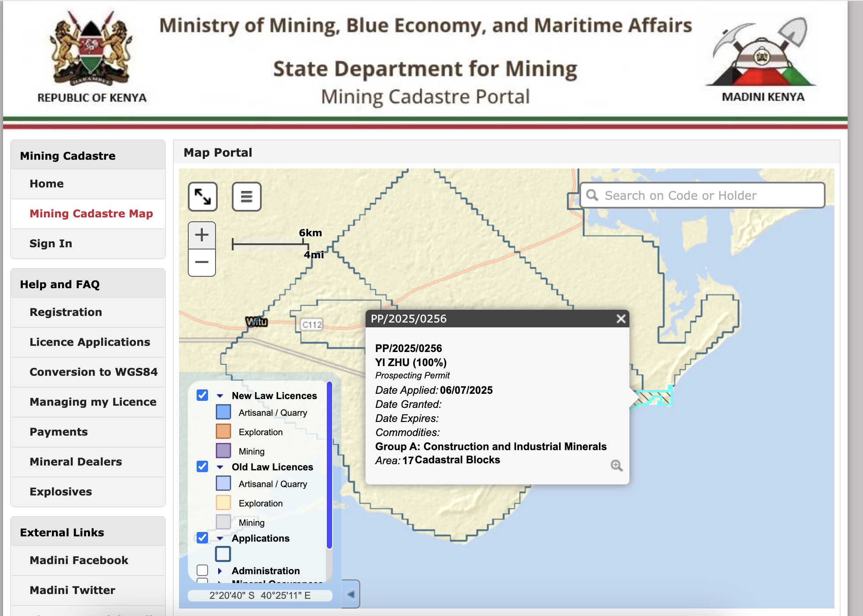Image resolution: width=863 pixels, height=616 pixels.
Task: Expand the Administration layer group arrow
Action: click(x=220, y=571)
